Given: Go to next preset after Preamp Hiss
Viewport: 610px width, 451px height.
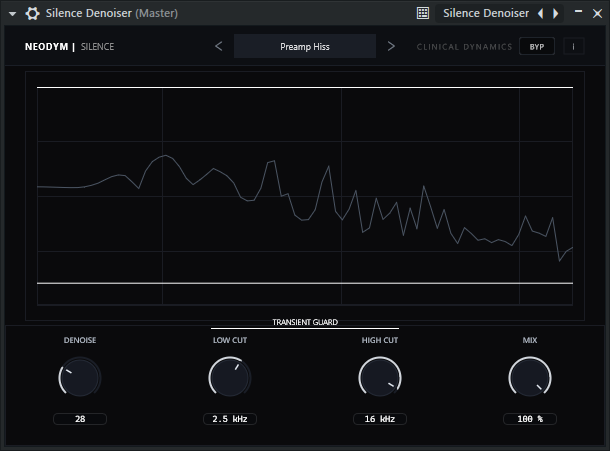Looking at the screenshot, I should click(391, 46).
